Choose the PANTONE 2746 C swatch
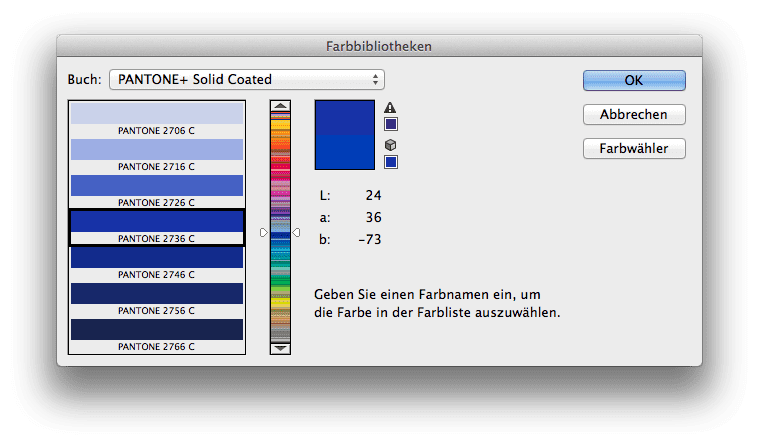 pyautogui.click(x=157, y=263)
